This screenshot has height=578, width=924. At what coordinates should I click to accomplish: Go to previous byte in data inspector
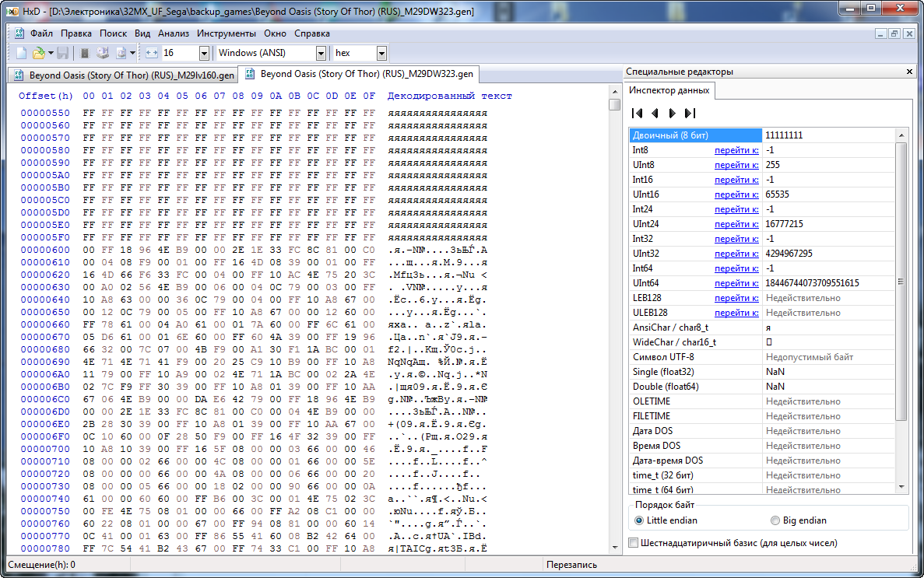click(655, 113)
